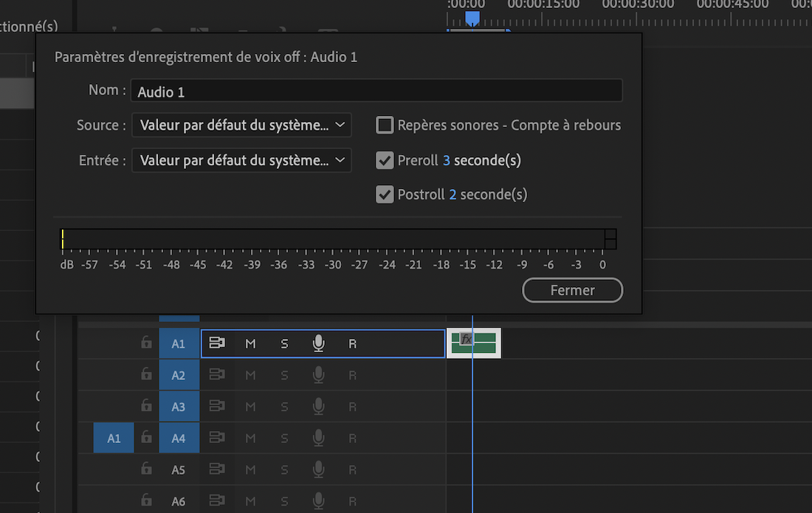Toggle the lock on track A1
Screen dimensions: 812x513
coord(147,342)
